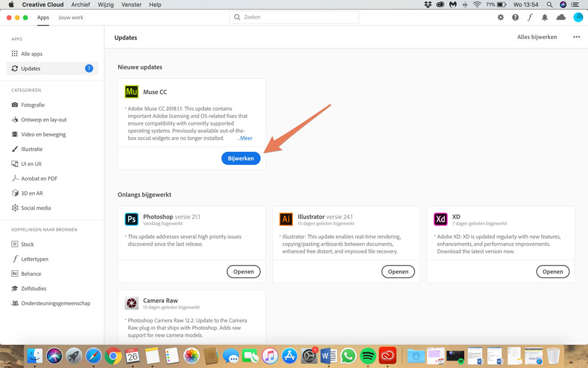Open Ondersteuningsgemeenschap in the sidebar
The height and width of the screenshot is (368, 588).
coord(52,303)
